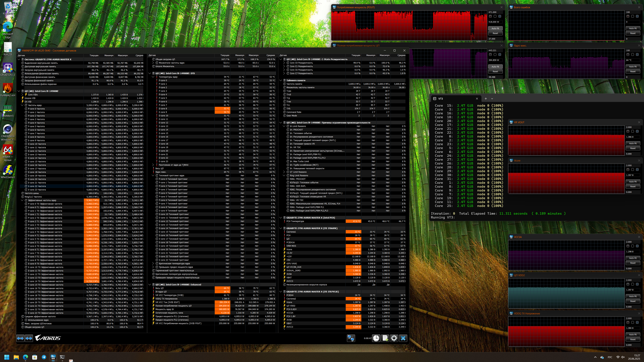
Task: Open HWiNFO sensor settings gear icon
Action: tap(394, 338)
